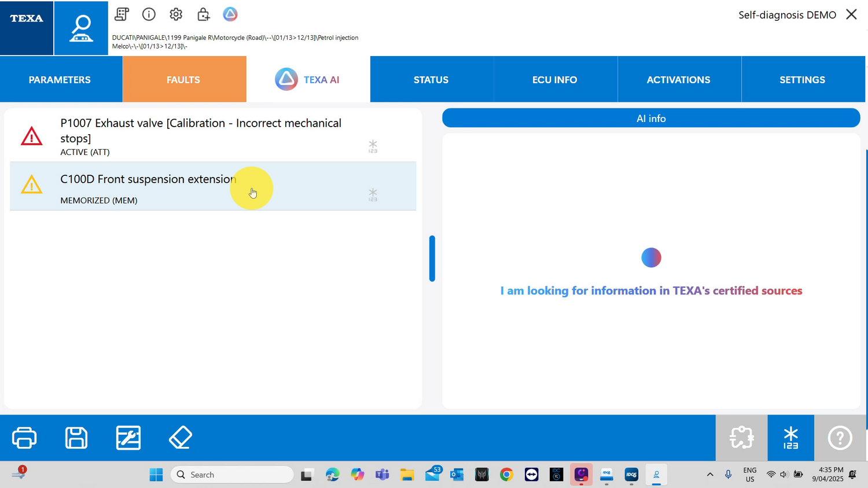This screenshot has width=868, height=488.
Task: Open Google Chrome from the taskbar
Action: [x=506, y=475]
